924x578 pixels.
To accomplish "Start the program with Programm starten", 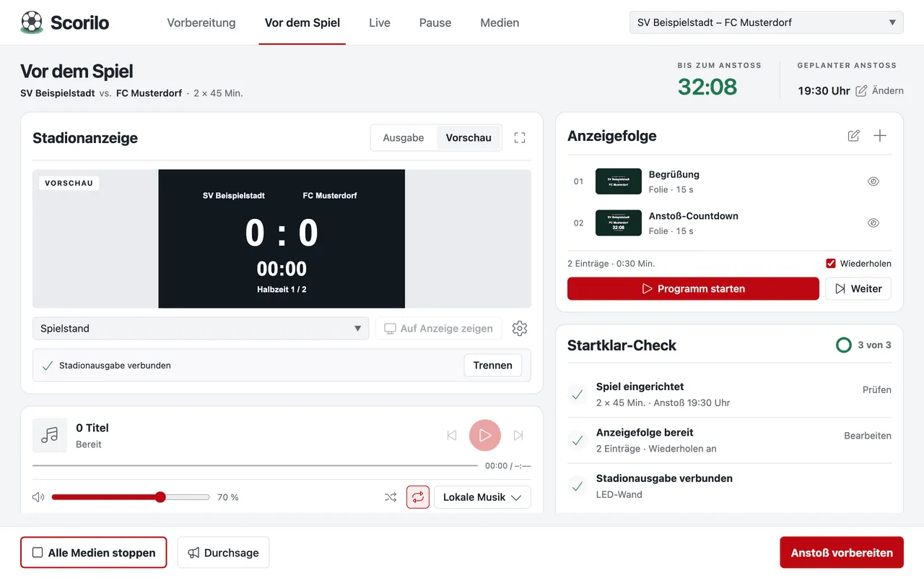I will [693, 288].
